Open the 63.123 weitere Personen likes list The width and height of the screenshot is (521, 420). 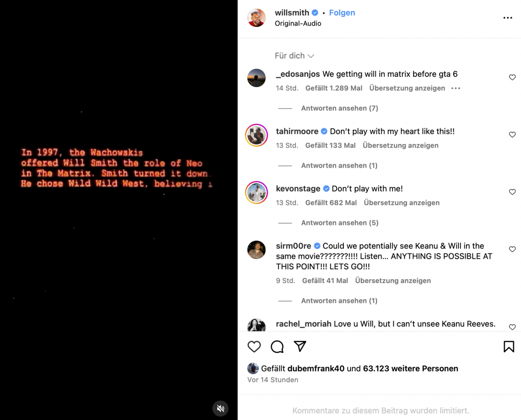click(411, 369)
